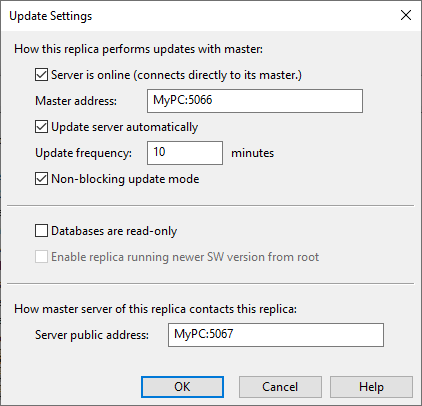Click the greyed-out newer SW version checkbox

tap(41, 257)
